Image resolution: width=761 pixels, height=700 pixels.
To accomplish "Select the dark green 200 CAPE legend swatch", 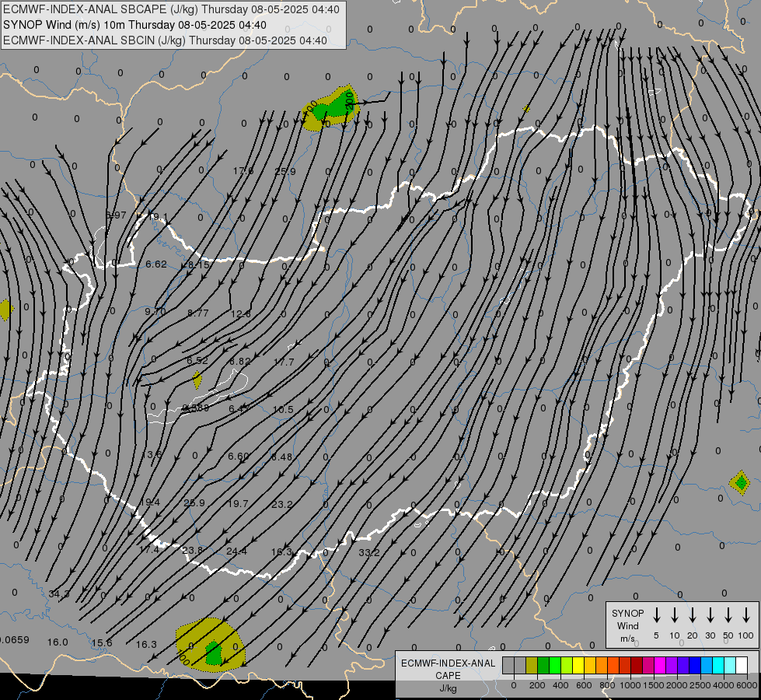I will point(543,665).
